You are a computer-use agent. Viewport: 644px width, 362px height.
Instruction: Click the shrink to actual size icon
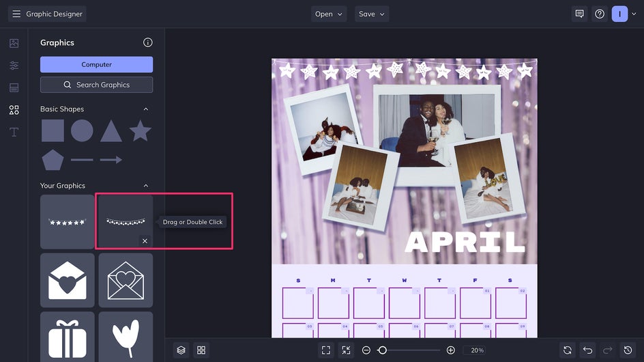[347, 350]
